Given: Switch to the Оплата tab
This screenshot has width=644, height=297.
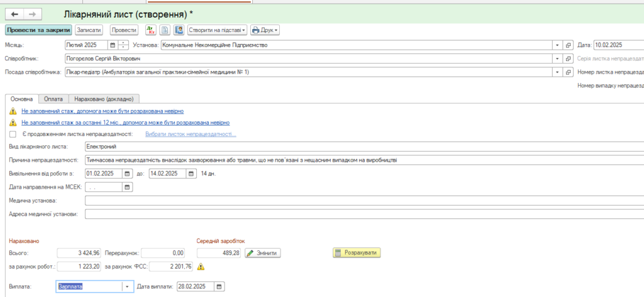Looking at the screenshot, I should click(53, 99).
